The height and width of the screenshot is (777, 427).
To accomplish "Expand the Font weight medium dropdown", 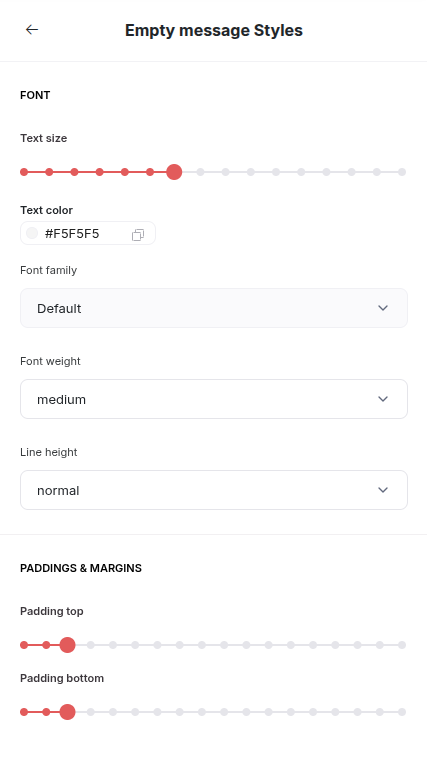I will (214, 399).
